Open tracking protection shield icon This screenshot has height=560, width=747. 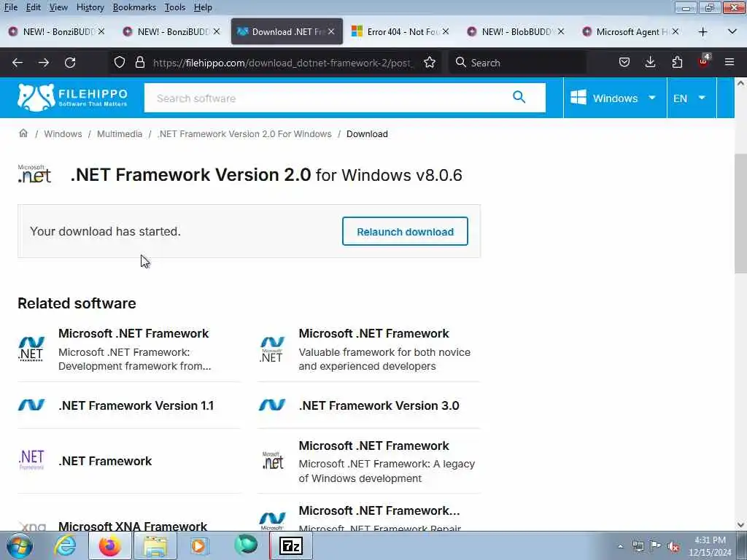tap(120, 63)
